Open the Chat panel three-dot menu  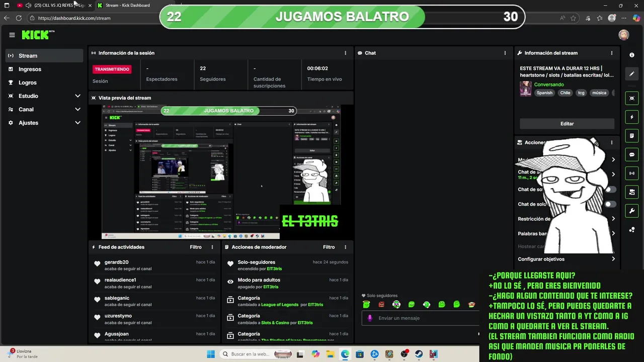pos(505,53)
